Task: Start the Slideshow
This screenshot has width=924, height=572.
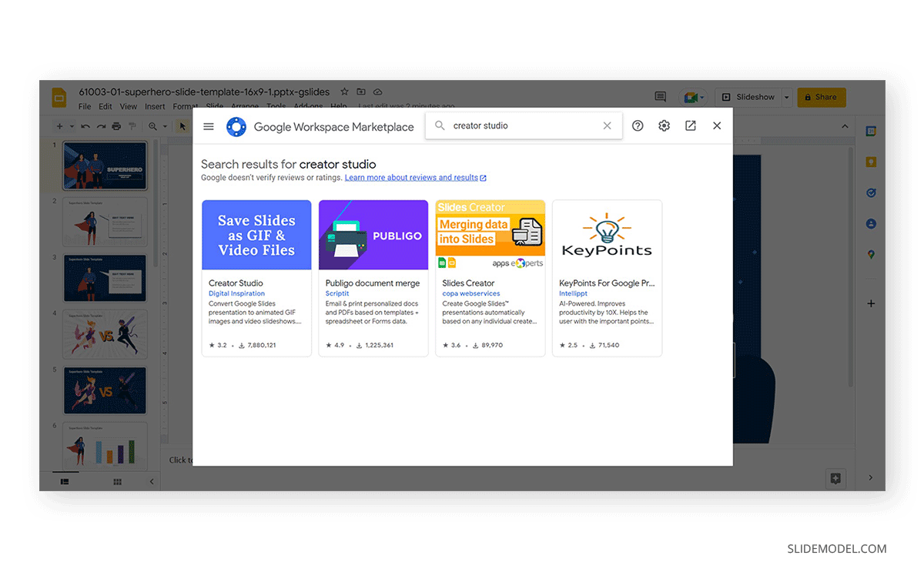Action: 748,97
